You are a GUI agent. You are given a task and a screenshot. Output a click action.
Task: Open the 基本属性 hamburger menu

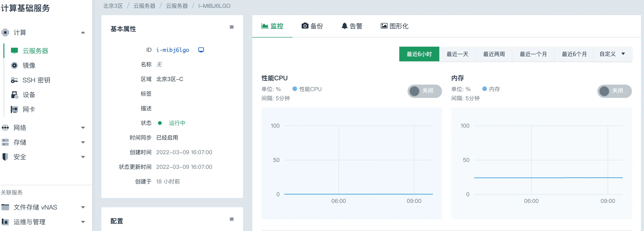point(231,27)
